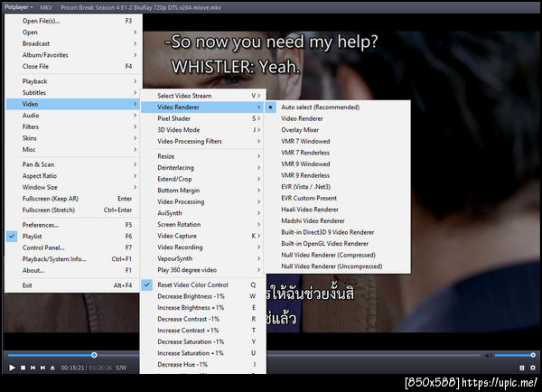The height and width of the screenshot is (392, 542).
Task: Choose Built-in Direct3D 9 Video Renderer
Action: point(337,233)
